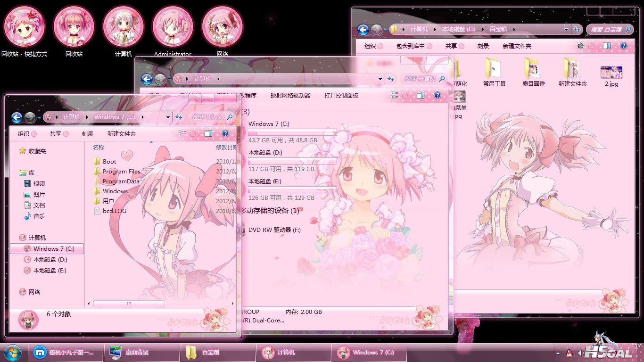This screenshot has width=644, height=362.
Task: Open the 组织 menu in the 百宝箱 window
Action: pos(373,46)
